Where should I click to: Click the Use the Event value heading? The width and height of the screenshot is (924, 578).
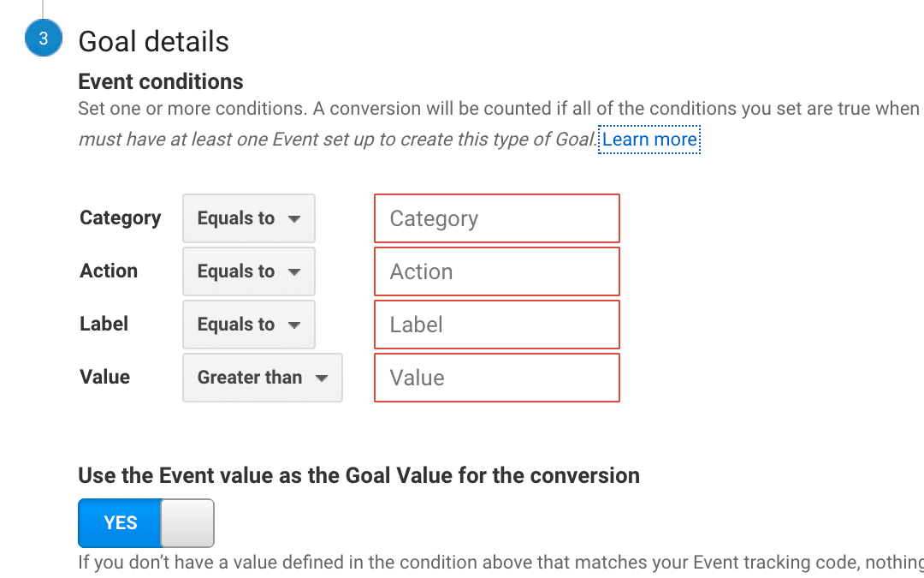[358, 475]
